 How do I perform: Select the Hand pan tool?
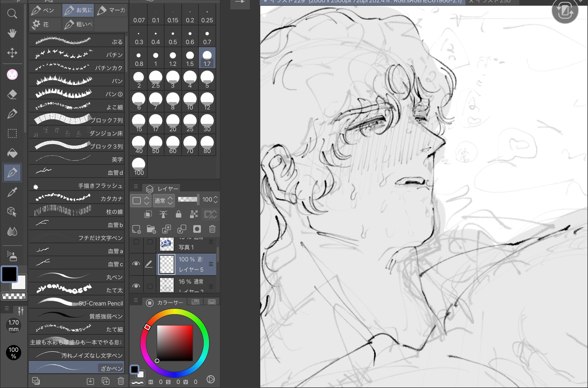(x=12, y=33)
